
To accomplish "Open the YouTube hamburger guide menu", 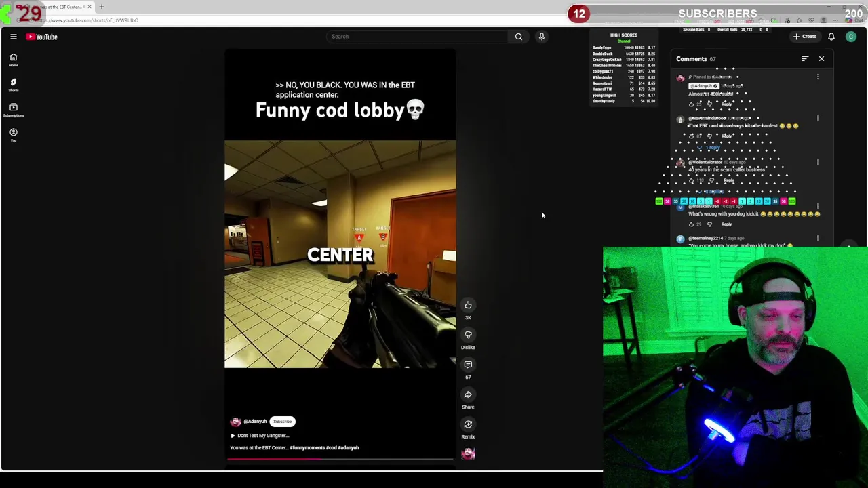I will tap(13, 37).
